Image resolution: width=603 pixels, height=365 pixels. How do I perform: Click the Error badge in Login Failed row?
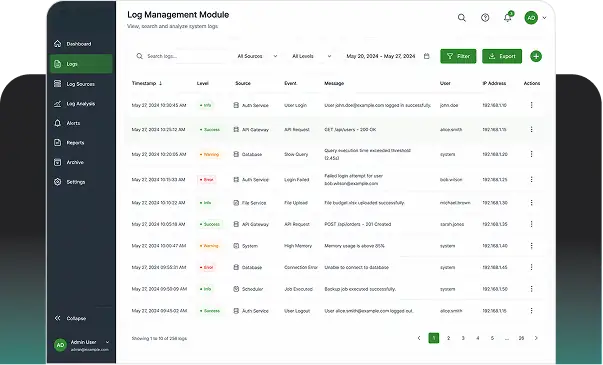207,180
